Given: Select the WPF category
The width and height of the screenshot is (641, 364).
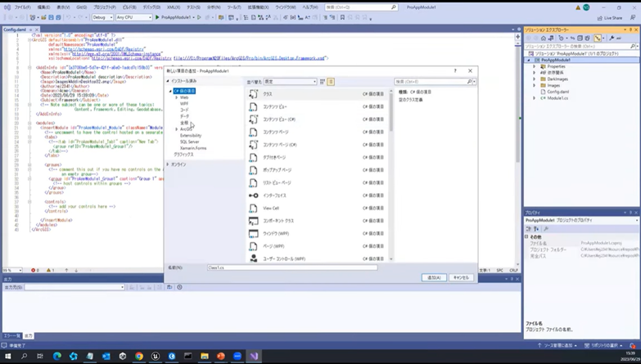Looking at the screenshot, I should point(184,104).
